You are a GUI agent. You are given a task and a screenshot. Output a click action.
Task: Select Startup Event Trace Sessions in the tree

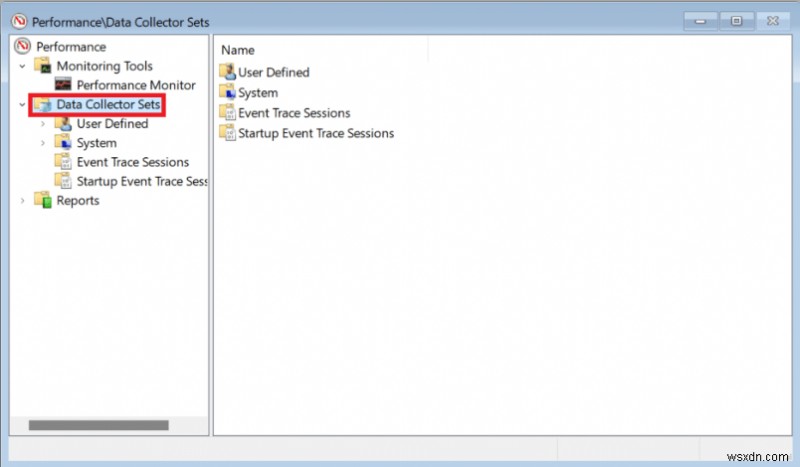pos(141,181)
